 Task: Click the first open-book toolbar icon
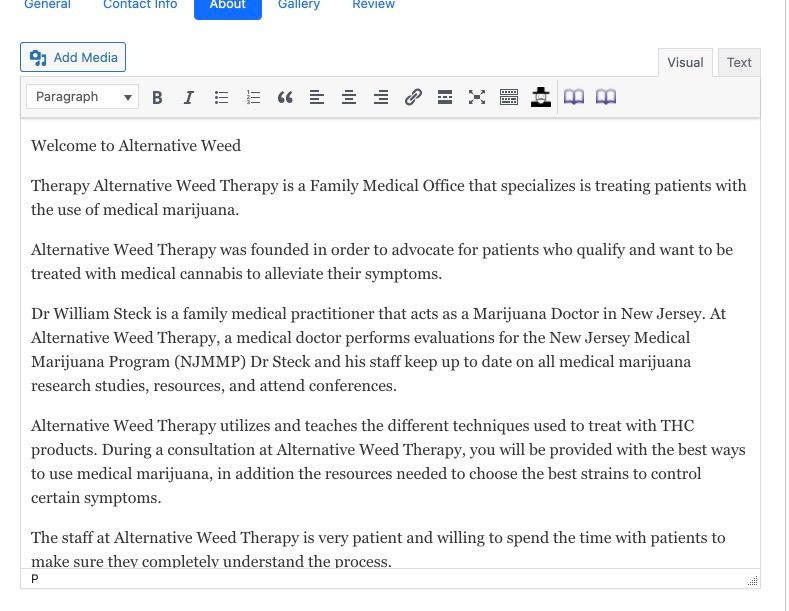pyautogui.click(x=574, y=97)
